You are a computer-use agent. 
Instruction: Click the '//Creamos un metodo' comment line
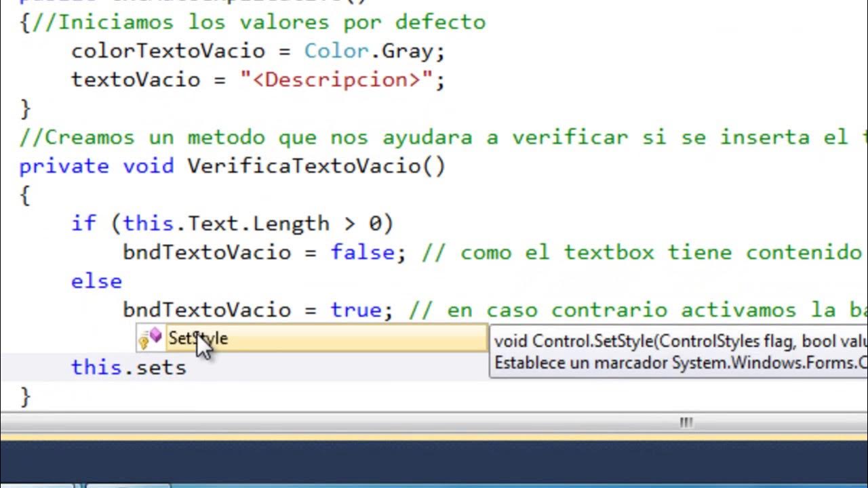[443, 138]
